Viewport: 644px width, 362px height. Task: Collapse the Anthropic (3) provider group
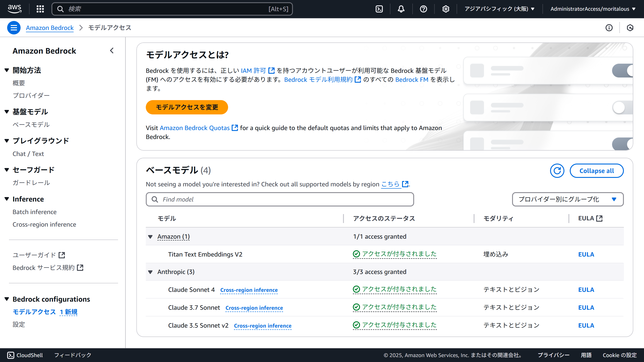pos(150,272)
